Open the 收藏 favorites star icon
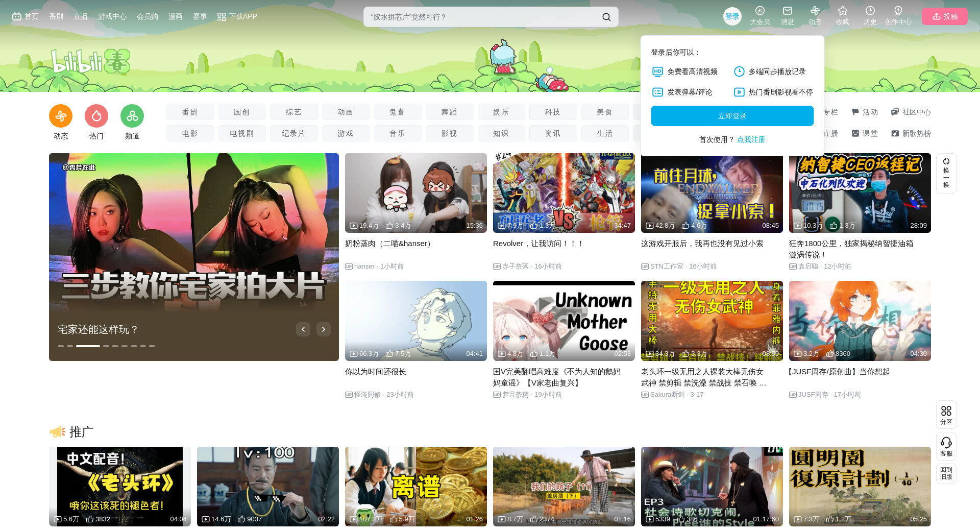The width and height of the screenshot is (980, 531). point(843,11)
